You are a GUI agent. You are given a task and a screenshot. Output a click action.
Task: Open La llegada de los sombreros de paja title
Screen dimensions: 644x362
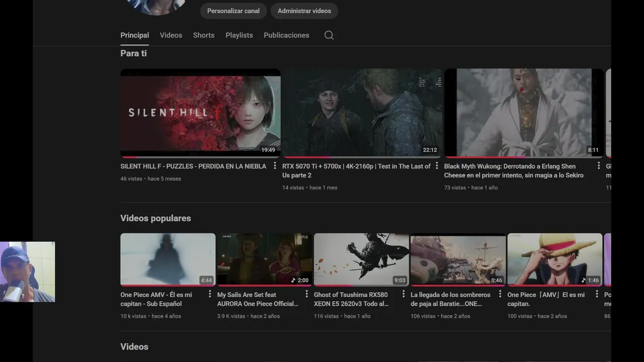click(450, 299)
